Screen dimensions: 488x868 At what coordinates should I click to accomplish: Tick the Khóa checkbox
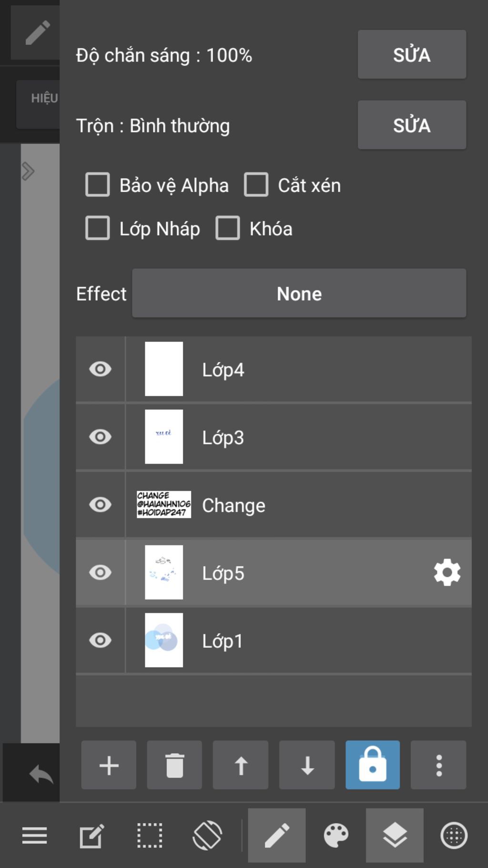[x=228, y=228]
